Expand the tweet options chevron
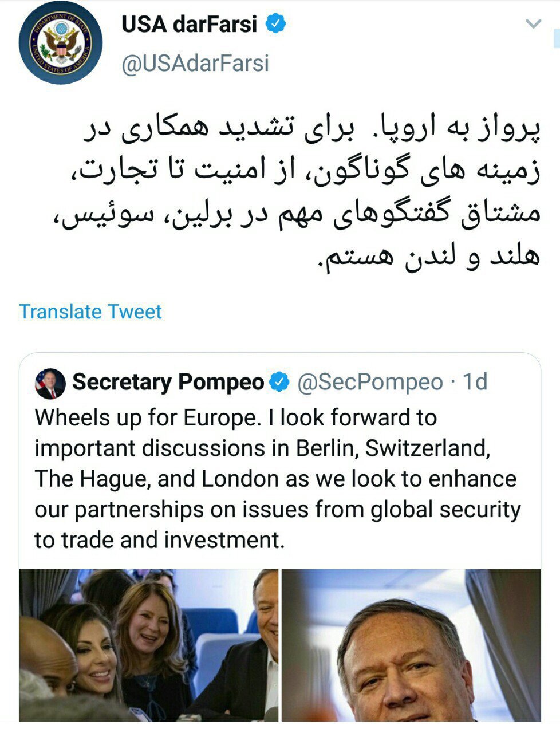Viewport: 560px width, 733px height. click(x=533, y=24)
